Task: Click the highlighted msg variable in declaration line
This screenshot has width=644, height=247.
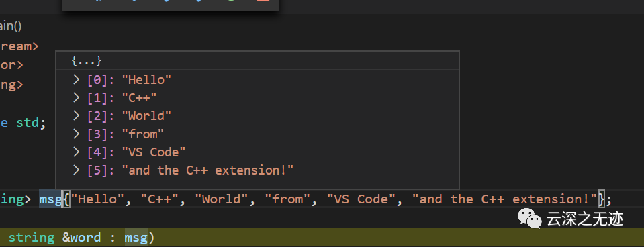Action: (50, 199)
